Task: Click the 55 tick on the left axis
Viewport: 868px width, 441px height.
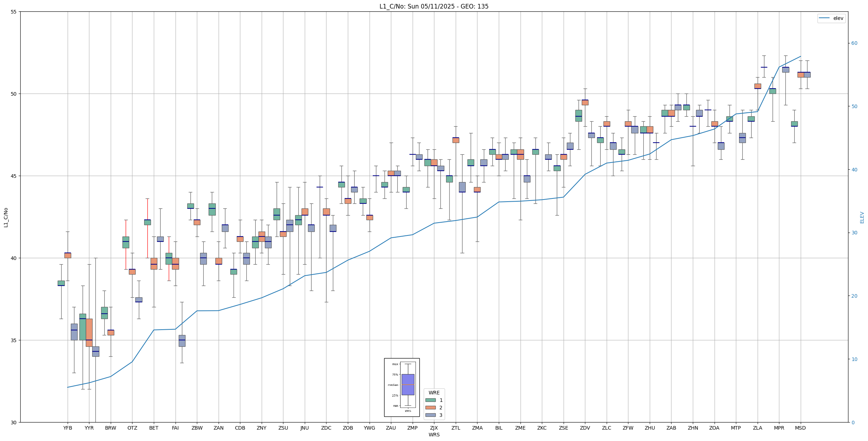Action: point(14,12)
